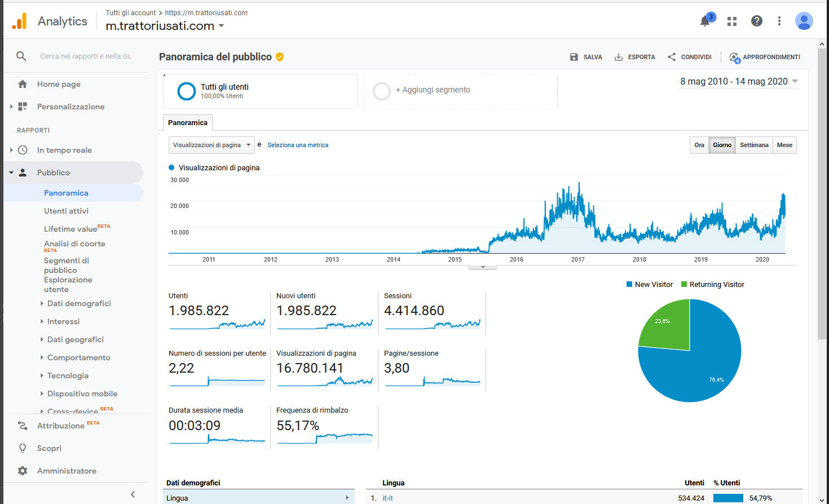The width and height of the screenshot is (829, 504).
Task: Open the user account avatar
Action: click(x=804, y=21)
